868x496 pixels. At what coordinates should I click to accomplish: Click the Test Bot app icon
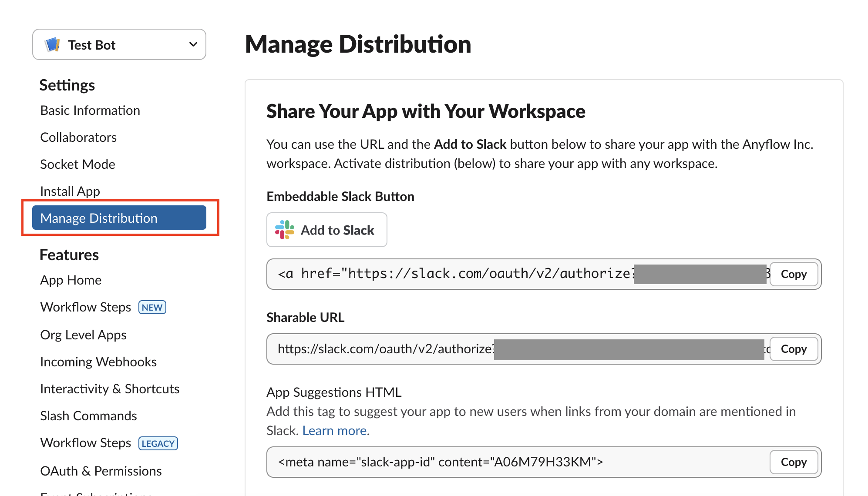(x=53, y=45)
